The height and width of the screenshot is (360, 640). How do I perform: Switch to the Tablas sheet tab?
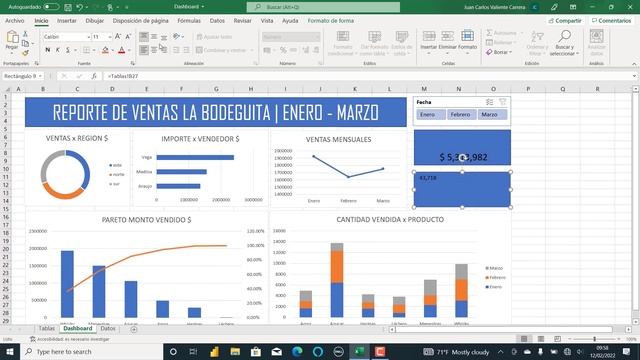click(x=47, y=329)
